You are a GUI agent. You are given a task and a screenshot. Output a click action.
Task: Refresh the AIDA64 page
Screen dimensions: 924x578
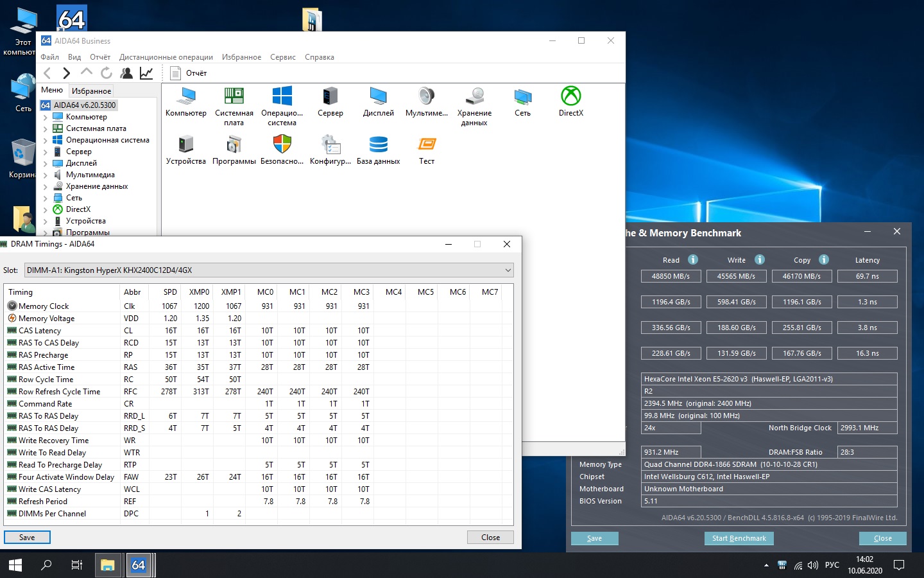tap(107, 73)
